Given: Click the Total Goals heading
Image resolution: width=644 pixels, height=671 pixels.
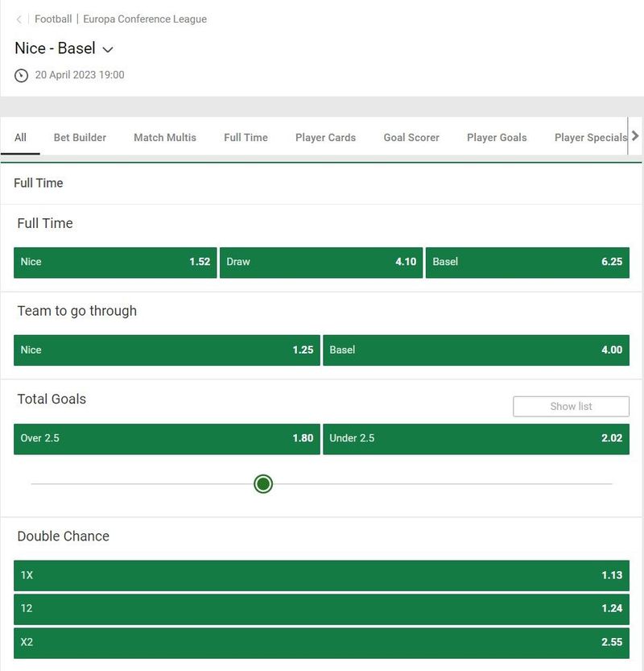Looking at the screenshot, I should 52,399.
